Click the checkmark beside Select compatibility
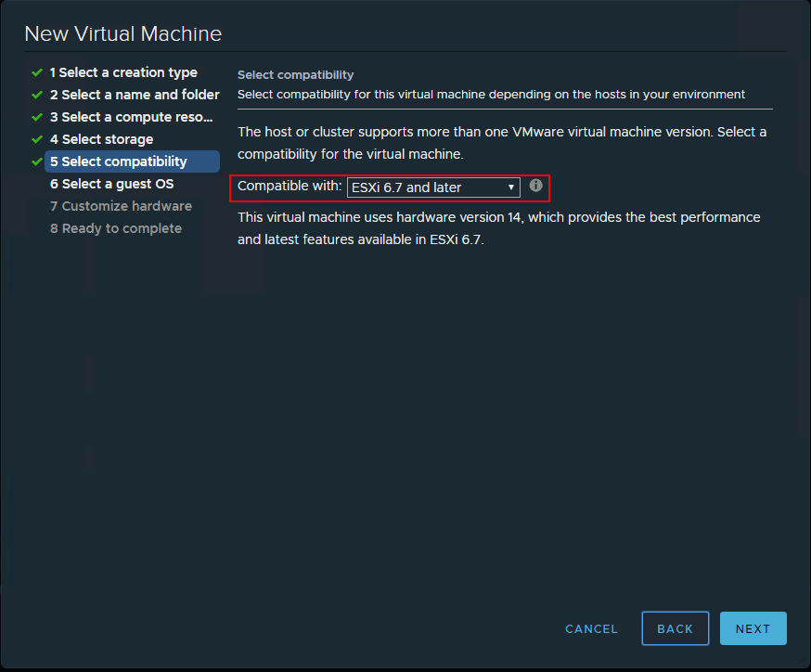 point(36,161)
